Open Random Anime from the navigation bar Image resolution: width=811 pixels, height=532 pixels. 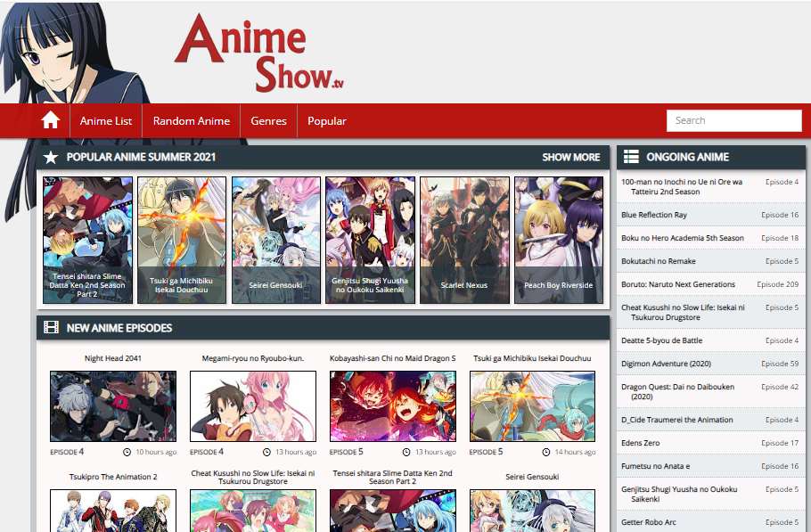tap(192, 120)
